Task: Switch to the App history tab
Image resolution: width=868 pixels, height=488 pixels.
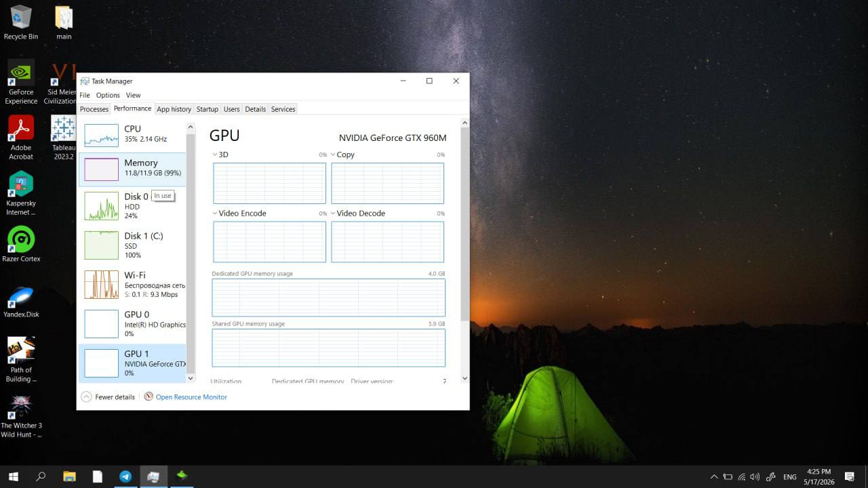Action: pyautogui.click(x=174, y=109)
